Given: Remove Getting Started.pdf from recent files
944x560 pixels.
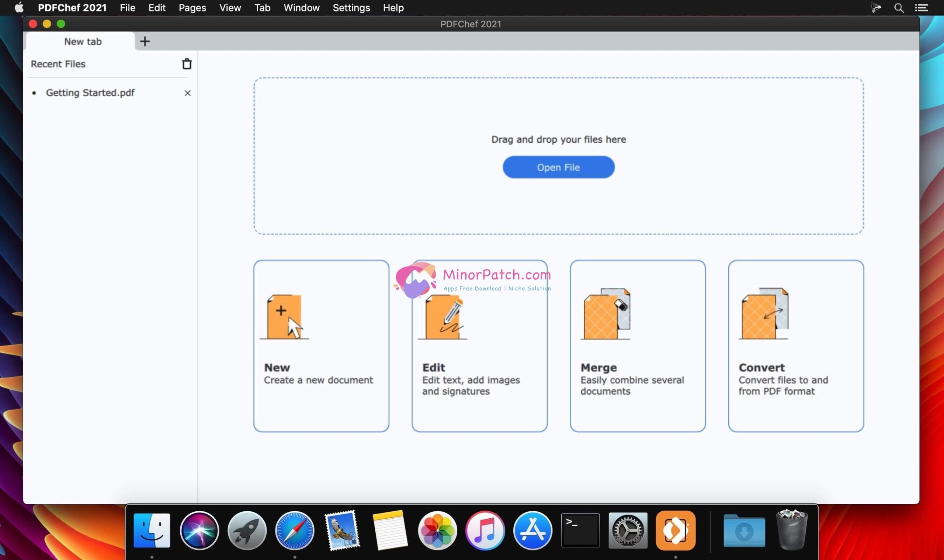Looking at the screenshot, I should point(188,93).
